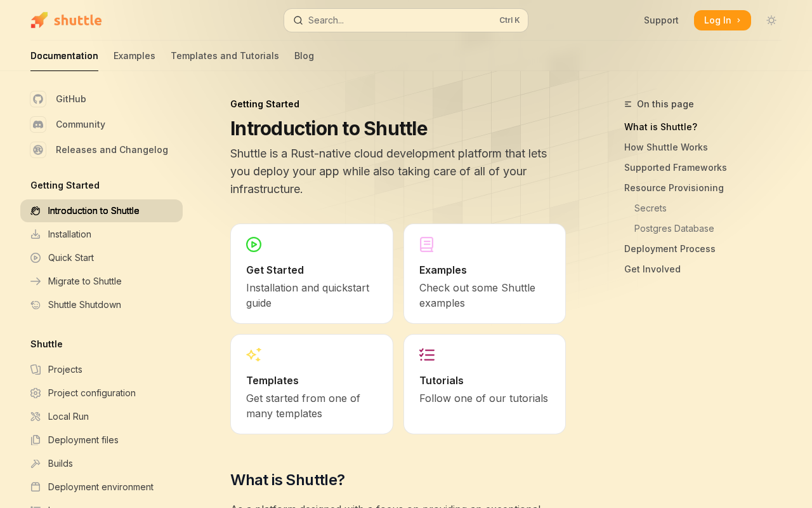Click the shuttle wordmark text

(x=77, y=20)
